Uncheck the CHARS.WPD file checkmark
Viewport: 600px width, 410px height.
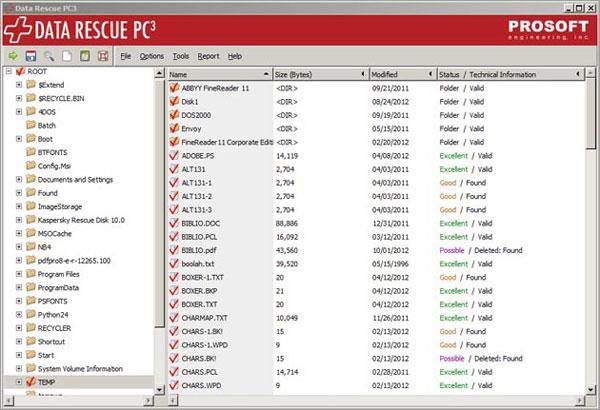coord(174,385)
